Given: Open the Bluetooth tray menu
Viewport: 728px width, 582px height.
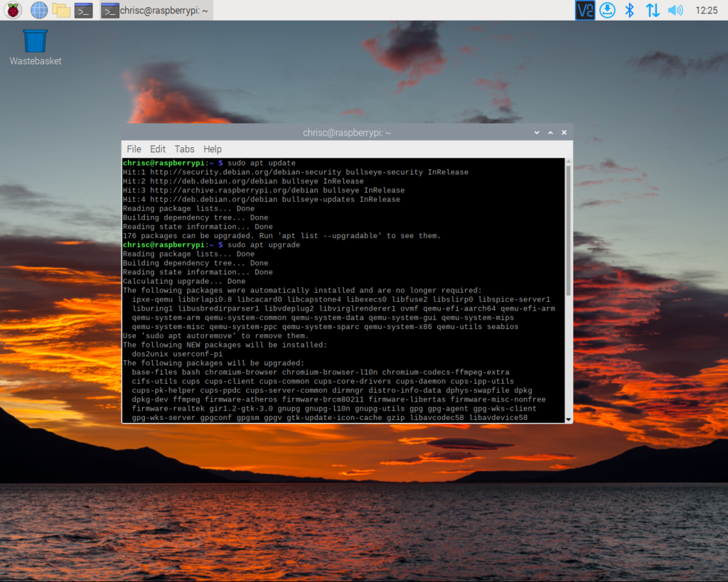Looking at the screenshot, I should pos(629,10).
